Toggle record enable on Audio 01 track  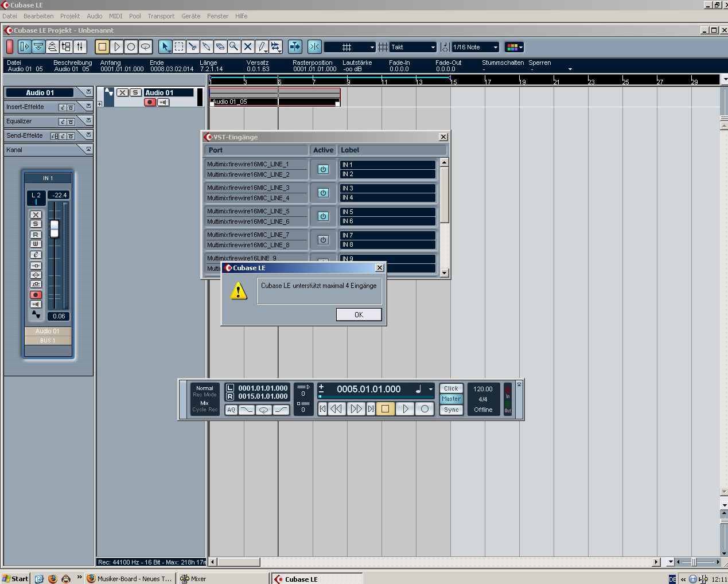(150, 102)
